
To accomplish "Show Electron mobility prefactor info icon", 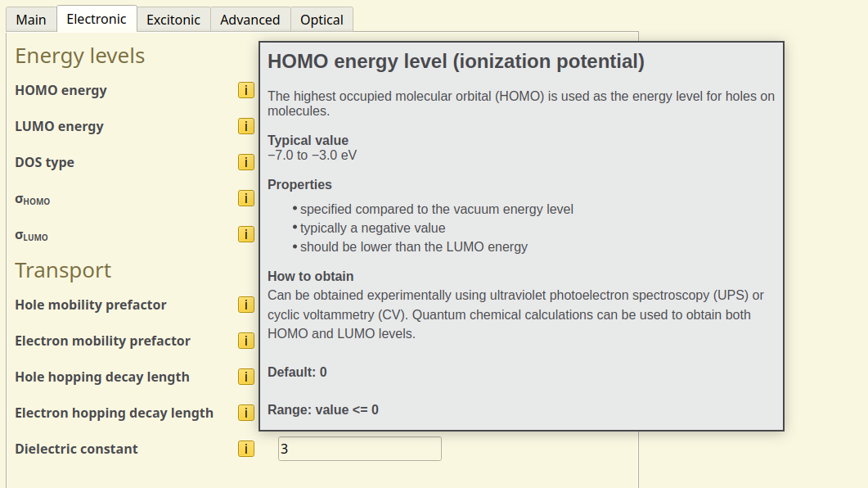I will pos(246,341).
